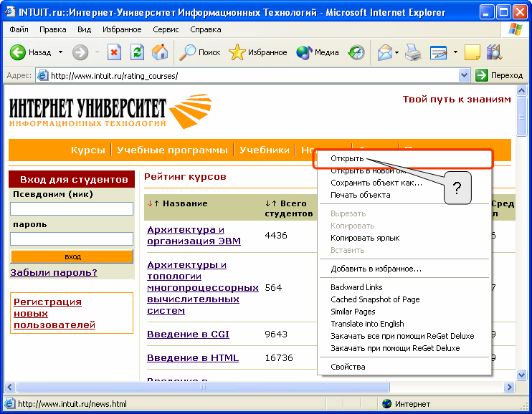Open the Курсы navigation link
The height and width of the screenshot is (414, 532).
click(x=88, y=150)
